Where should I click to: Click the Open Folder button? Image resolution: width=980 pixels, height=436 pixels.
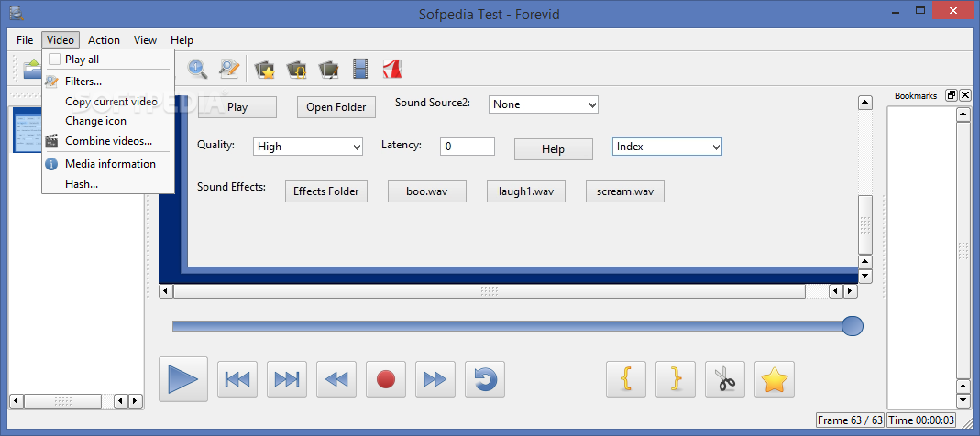tap(336, 107)
